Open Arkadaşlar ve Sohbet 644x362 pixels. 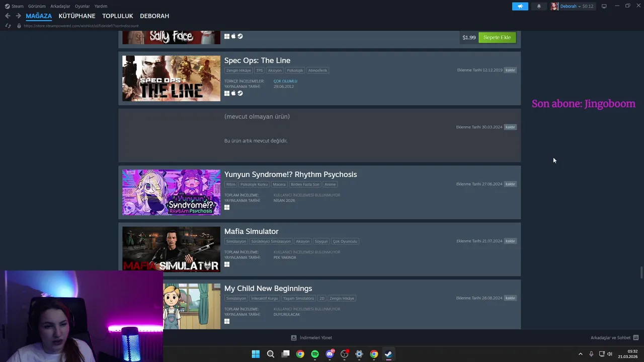click(610, 338)
